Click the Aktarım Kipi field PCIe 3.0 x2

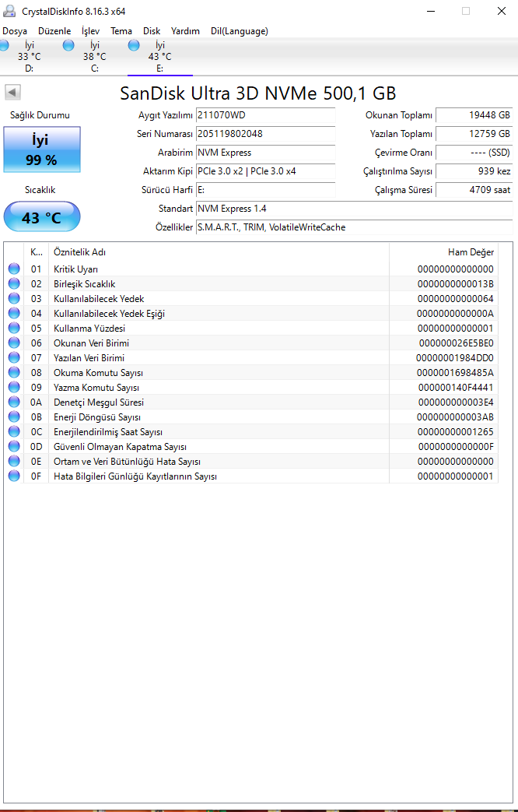pos(266,171)
